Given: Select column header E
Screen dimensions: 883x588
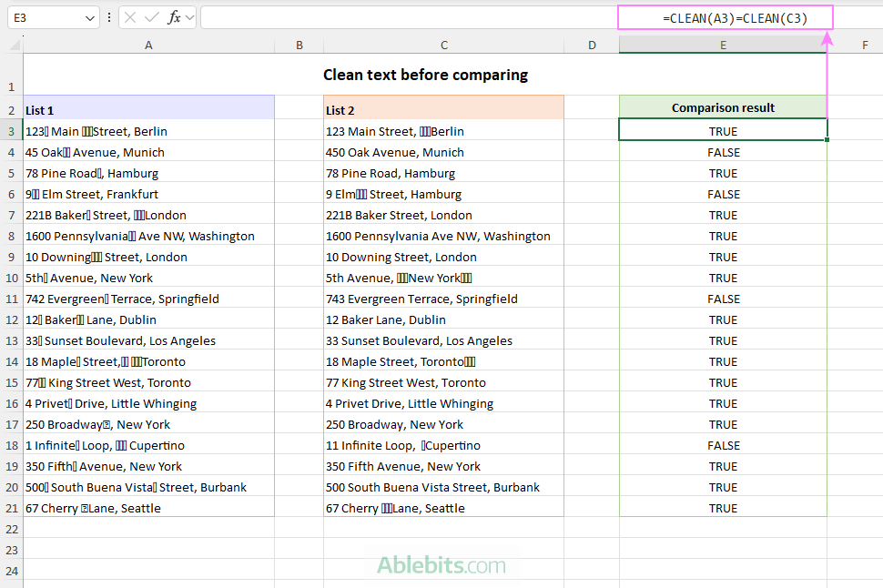Looking at the screenshot, I should pyautogui.click(x=723, y=44).
